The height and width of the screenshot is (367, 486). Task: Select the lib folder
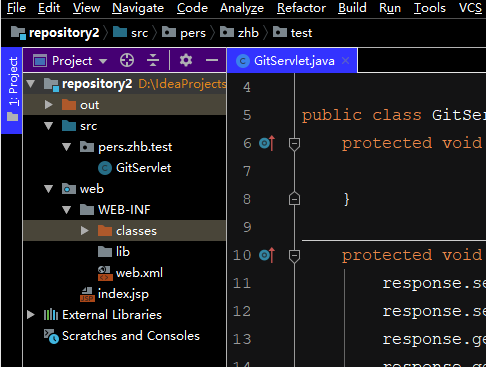[x=124, y=252]
